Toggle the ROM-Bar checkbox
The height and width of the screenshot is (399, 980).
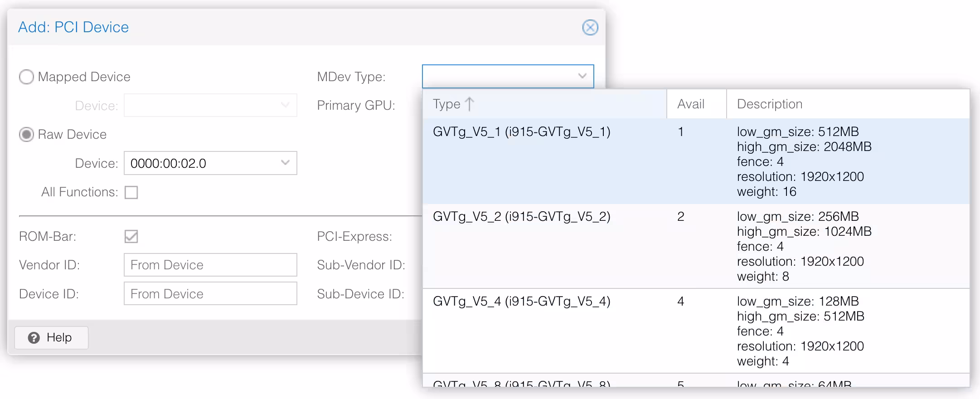click(131, 236)
